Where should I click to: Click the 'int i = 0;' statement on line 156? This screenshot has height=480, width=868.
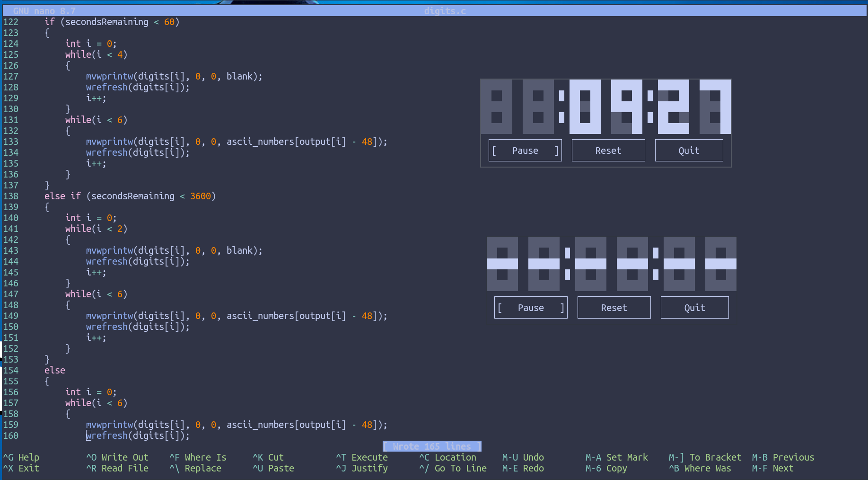(x=91, y=392)
